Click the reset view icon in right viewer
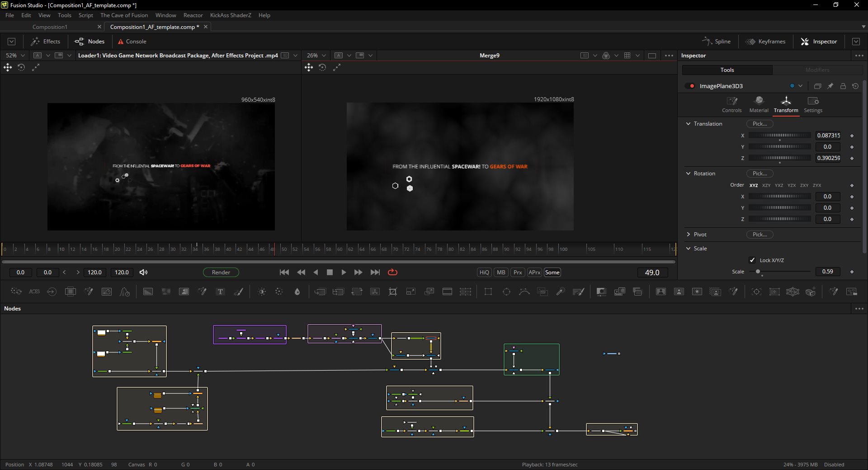 tap(322, 67)
